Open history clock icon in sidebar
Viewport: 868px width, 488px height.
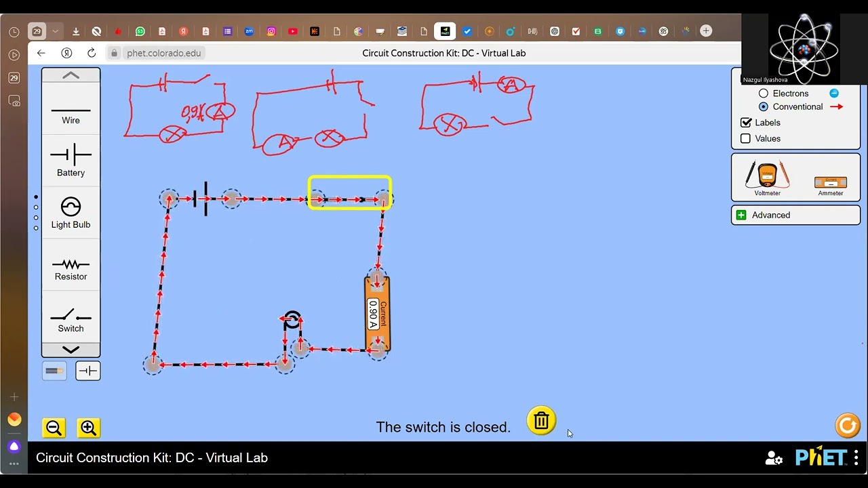[14, 32]
